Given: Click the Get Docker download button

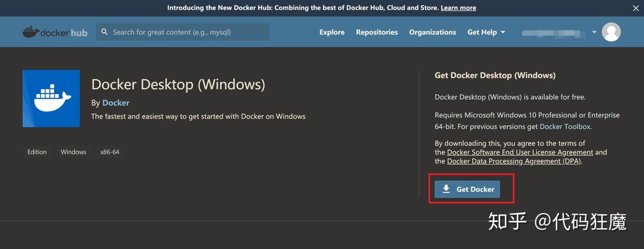Looking at the screenshot, I should [x=467, y=189].
